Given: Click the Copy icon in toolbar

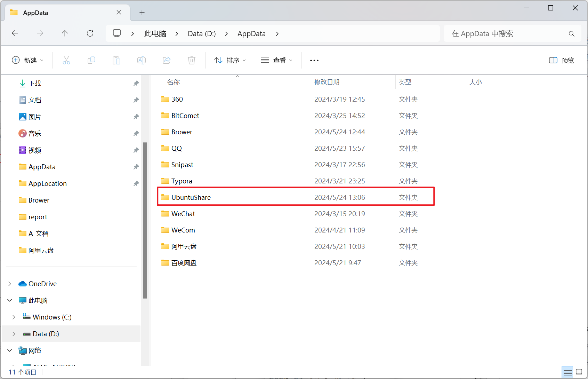Looking at the screenshot, I should (91, 60).
